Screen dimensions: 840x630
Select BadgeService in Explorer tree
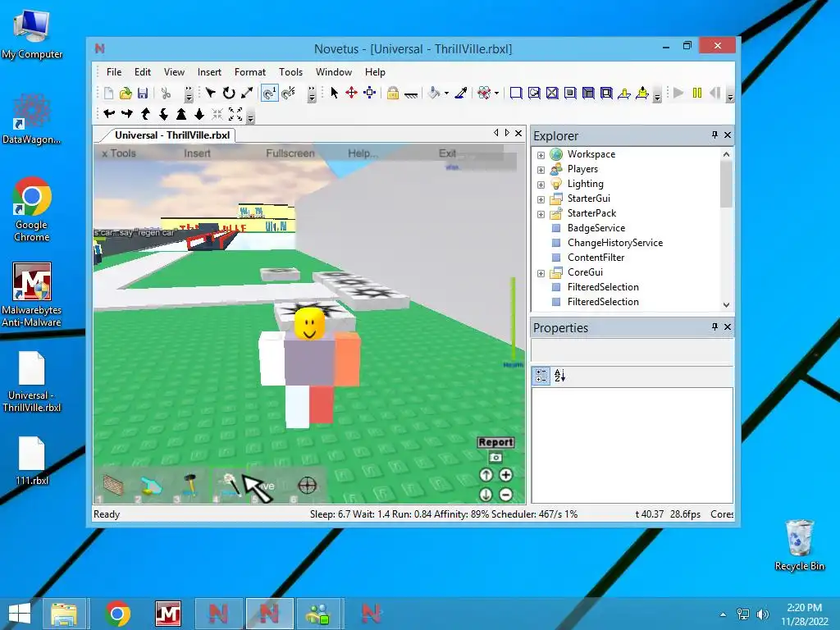pyautogui.click(x=596, y=228)
